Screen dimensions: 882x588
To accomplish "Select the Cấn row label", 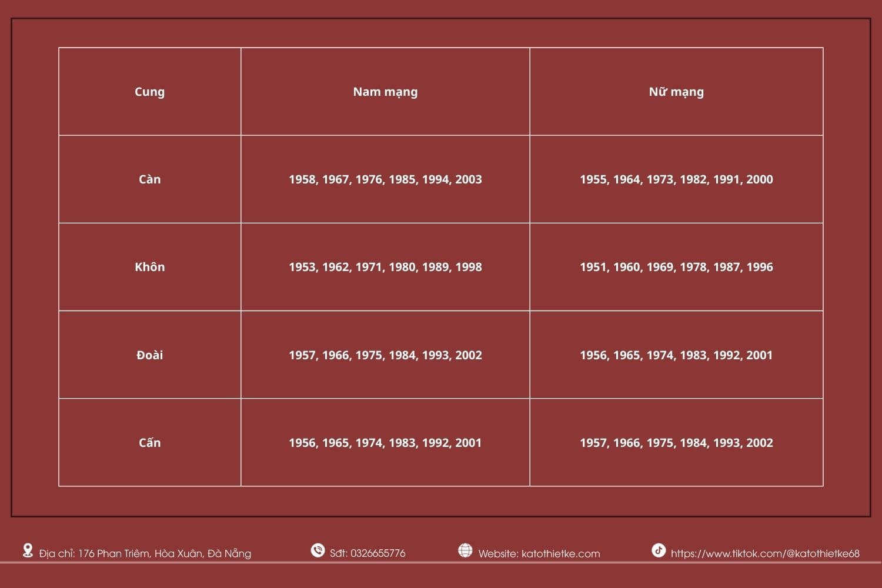I will (x=150, y=443).
